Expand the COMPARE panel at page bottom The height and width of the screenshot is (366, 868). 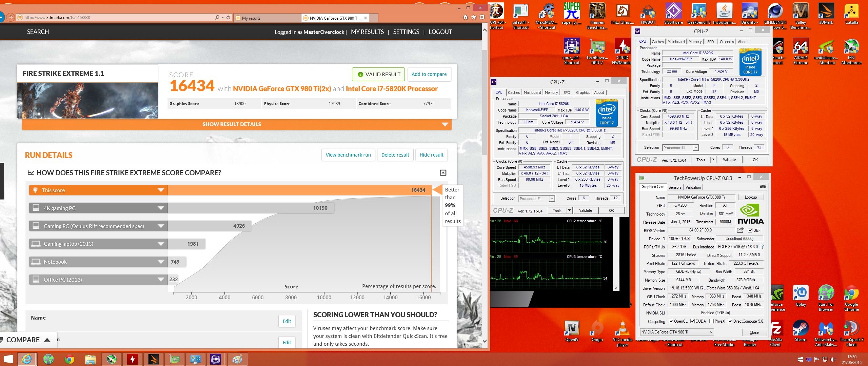[28, 340]
